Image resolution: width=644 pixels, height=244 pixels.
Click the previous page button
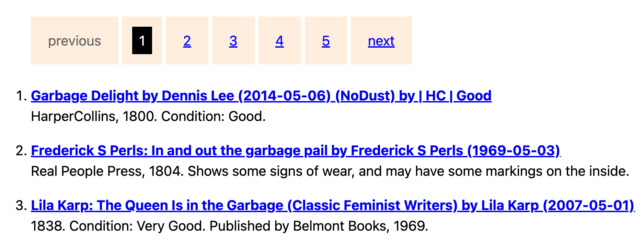(75, 40)
